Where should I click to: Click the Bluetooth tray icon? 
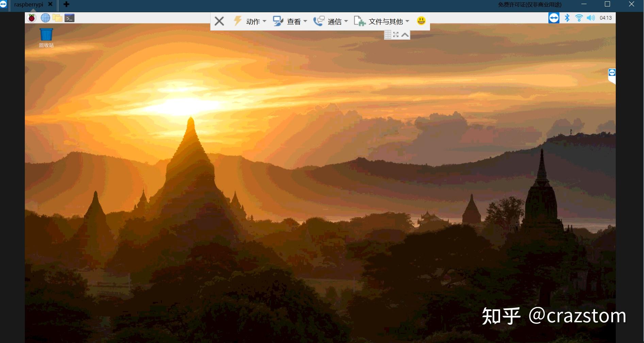(x=567, y=18)
